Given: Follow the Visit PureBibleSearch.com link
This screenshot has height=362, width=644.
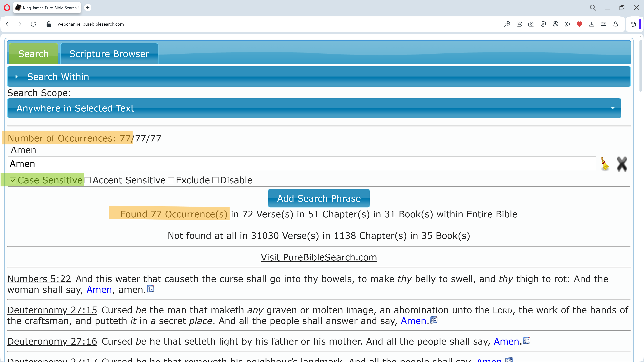Looking at the screenshot, I should [319, 257].
